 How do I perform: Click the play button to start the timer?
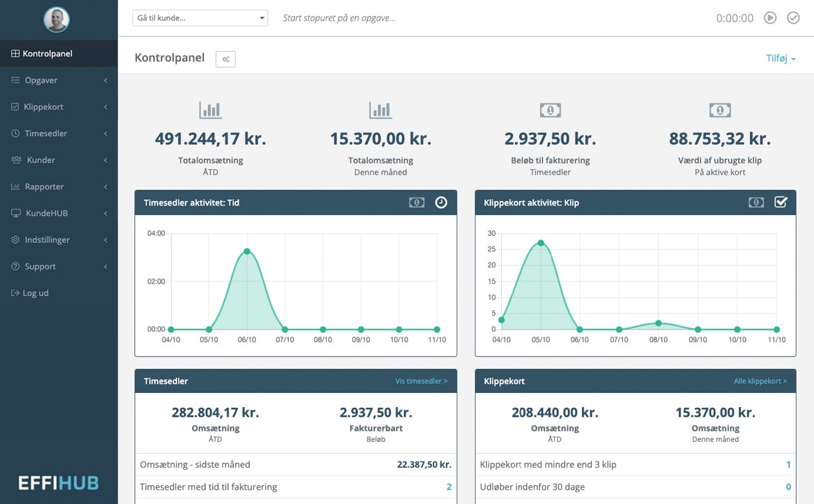[770, 18]
